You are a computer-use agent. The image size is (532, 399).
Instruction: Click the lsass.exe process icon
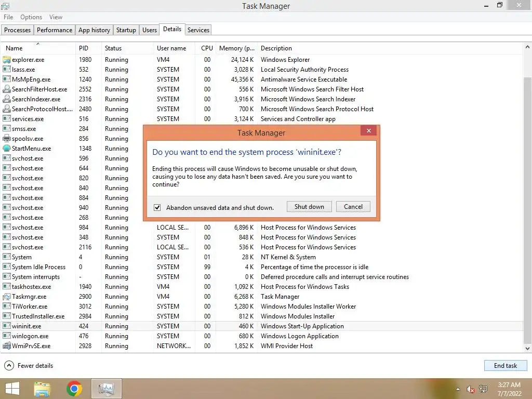pyautogui.click(x=6, y=70)
